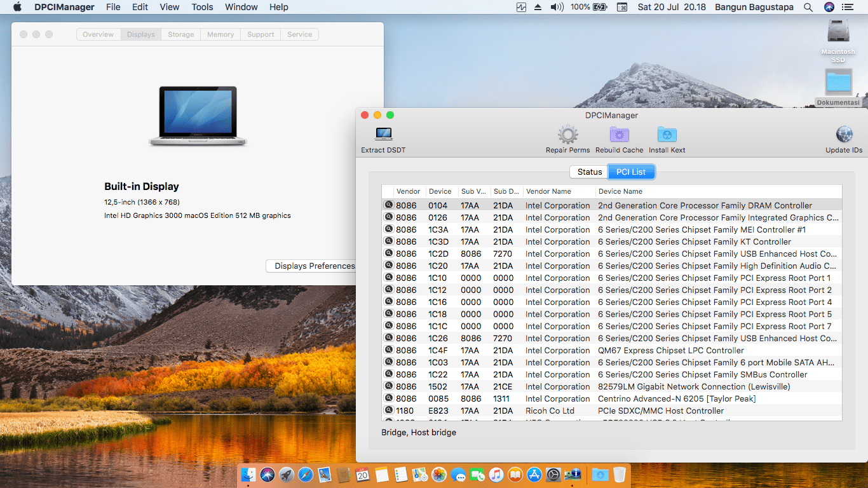Switch to the Status tab in DPCIManager
This screenshot has height=488, width=868.
click(590, 172)
